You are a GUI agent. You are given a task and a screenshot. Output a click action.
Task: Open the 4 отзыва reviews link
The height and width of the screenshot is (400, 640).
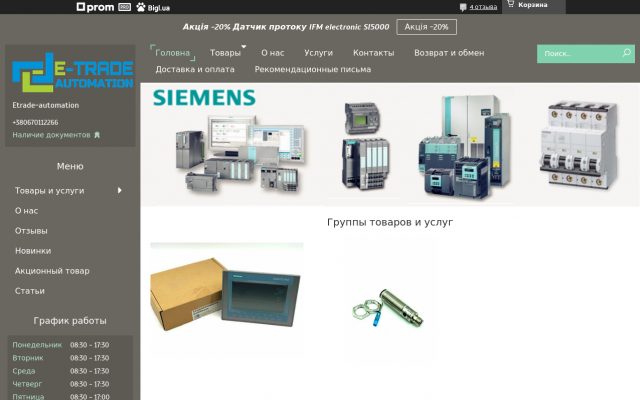click(x=483, y=7)
